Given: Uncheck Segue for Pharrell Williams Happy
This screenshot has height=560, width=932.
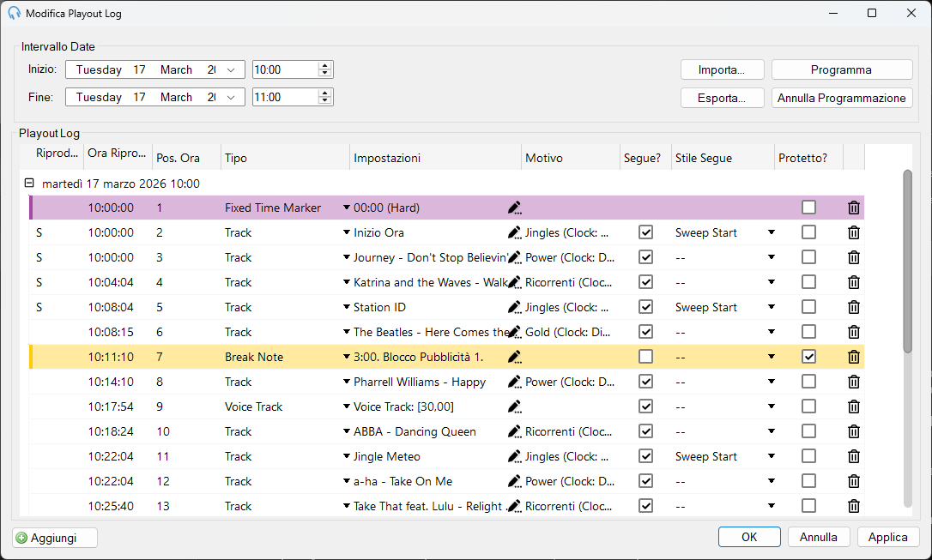Looking at the screenshot, I should pyautogui.click(x=645, y=382).
